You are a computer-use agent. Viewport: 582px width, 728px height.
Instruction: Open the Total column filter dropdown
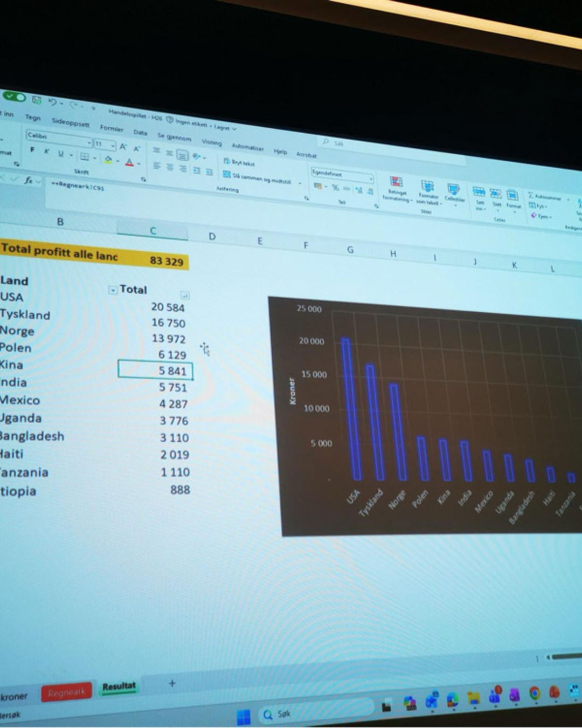click(x=185, y=296)
